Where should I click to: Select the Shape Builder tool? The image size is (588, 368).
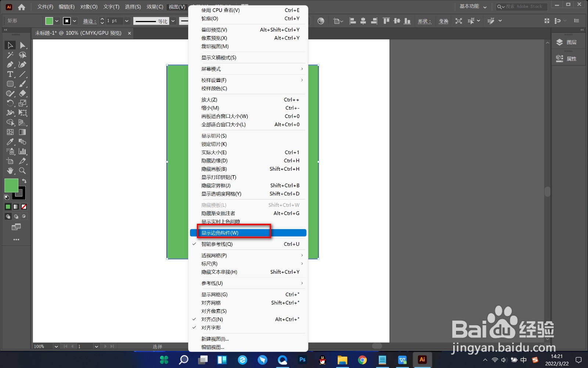point(10,123)
